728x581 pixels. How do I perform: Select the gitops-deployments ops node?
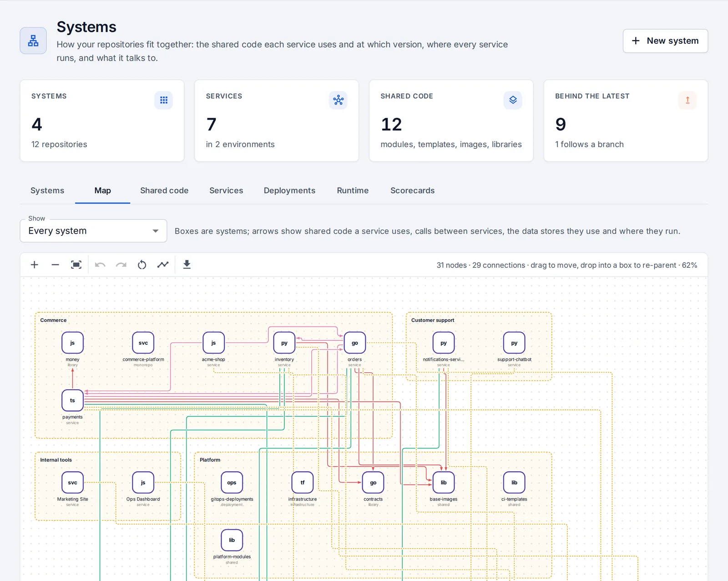point(232,483)
